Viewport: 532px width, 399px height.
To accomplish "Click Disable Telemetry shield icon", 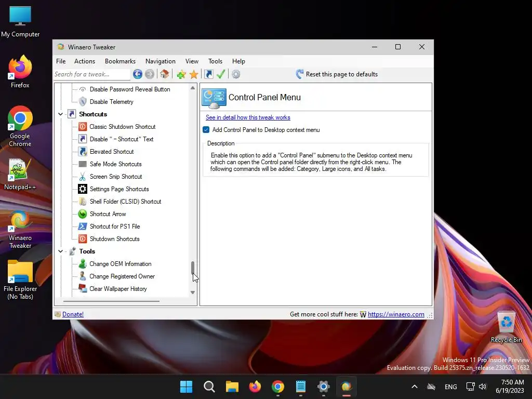I will [83, 101].
